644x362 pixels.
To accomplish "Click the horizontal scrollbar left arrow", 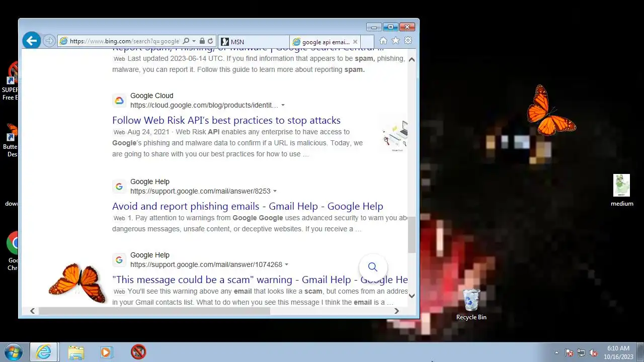I will click(32, 311).
